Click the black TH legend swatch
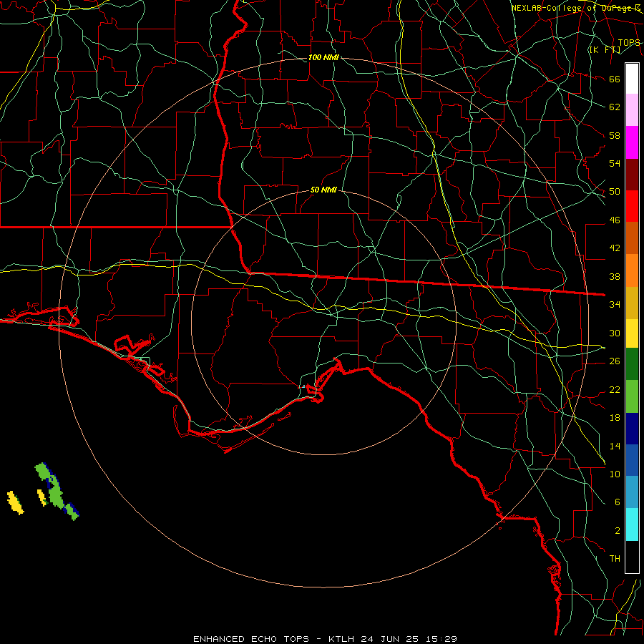Viewport: 644px width, 644px height. [632, 557]
